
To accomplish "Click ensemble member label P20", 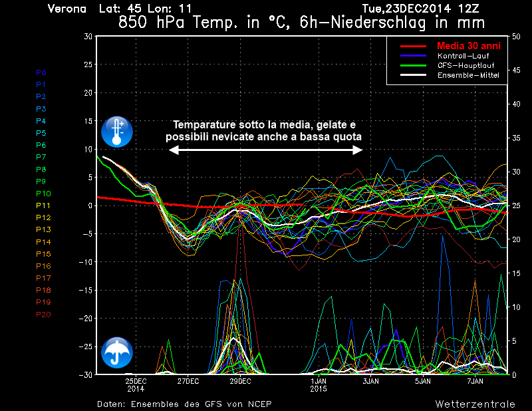I will point(43,315).
